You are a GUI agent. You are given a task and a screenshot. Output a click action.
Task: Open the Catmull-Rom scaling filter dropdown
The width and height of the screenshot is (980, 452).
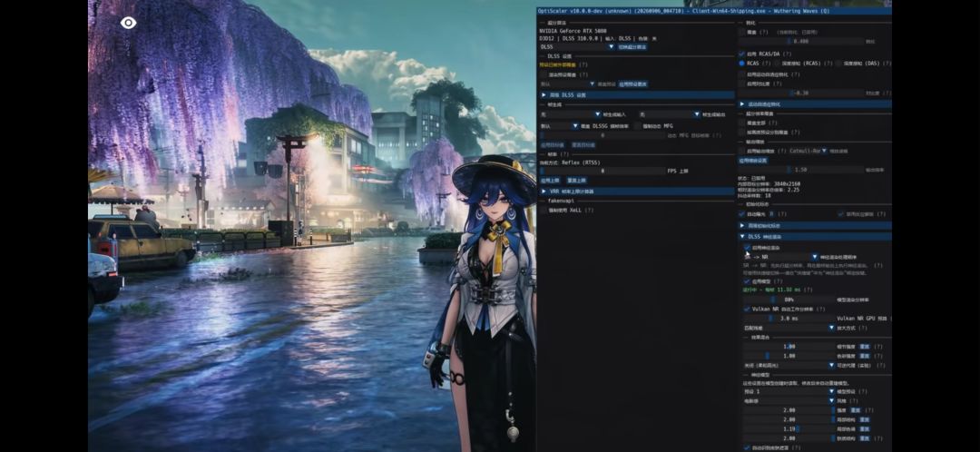pos(808,151)
